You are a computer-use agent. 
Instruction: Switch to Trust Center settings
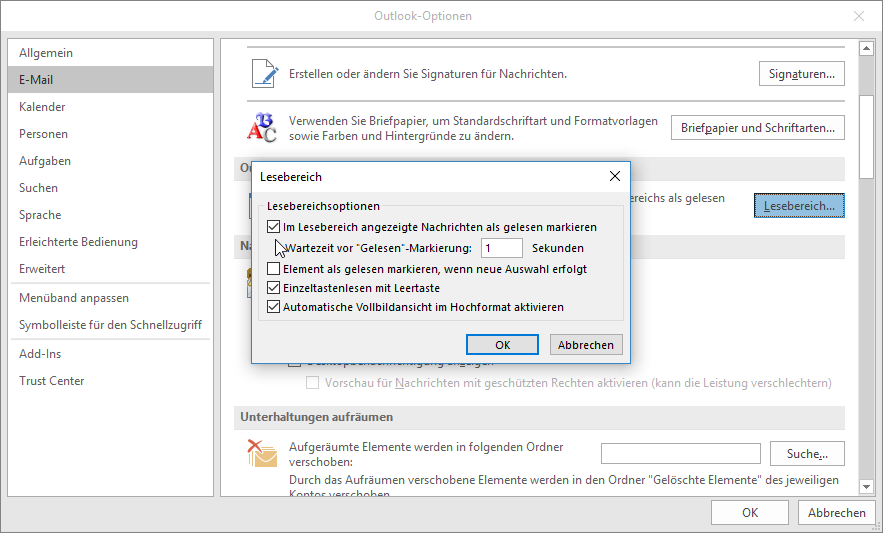51,381
